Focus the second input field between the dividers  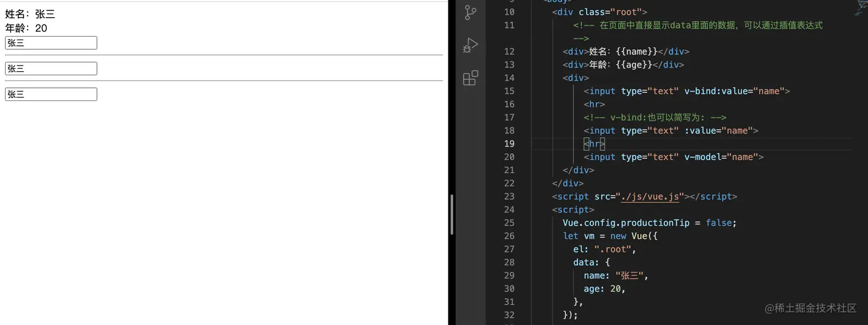51,68
